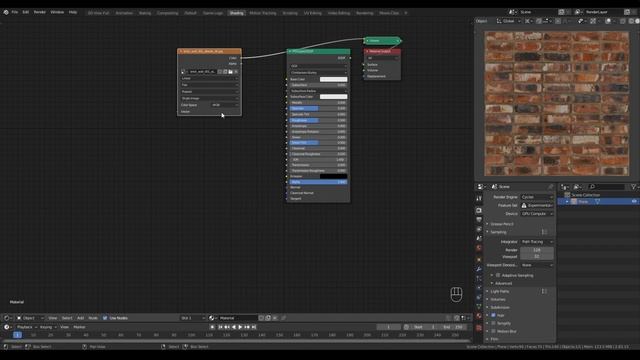Viewport: 640px width, 360px height.
Task: Click the Viewport samples field 32
Action: 537,256
